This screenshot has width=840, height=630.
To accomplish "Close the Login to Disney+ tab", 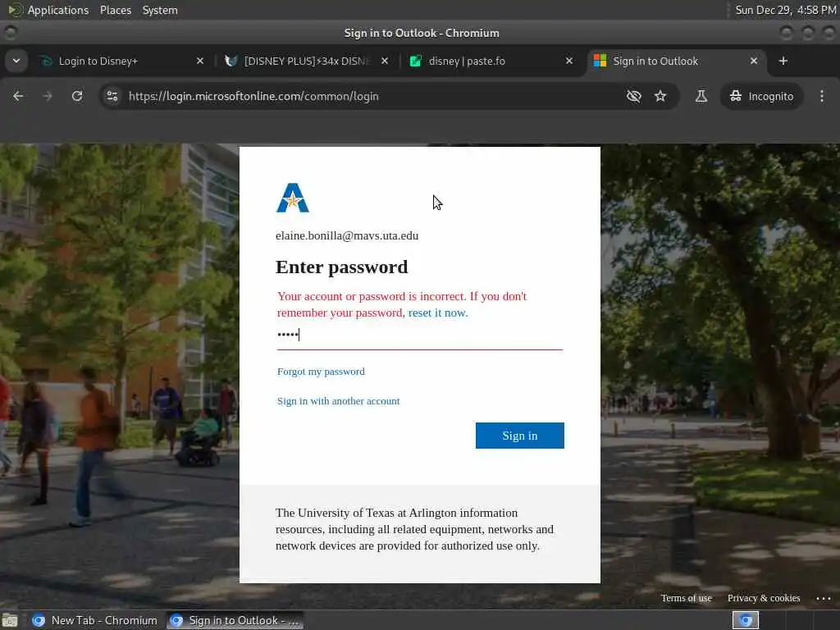I will [200, 61].
